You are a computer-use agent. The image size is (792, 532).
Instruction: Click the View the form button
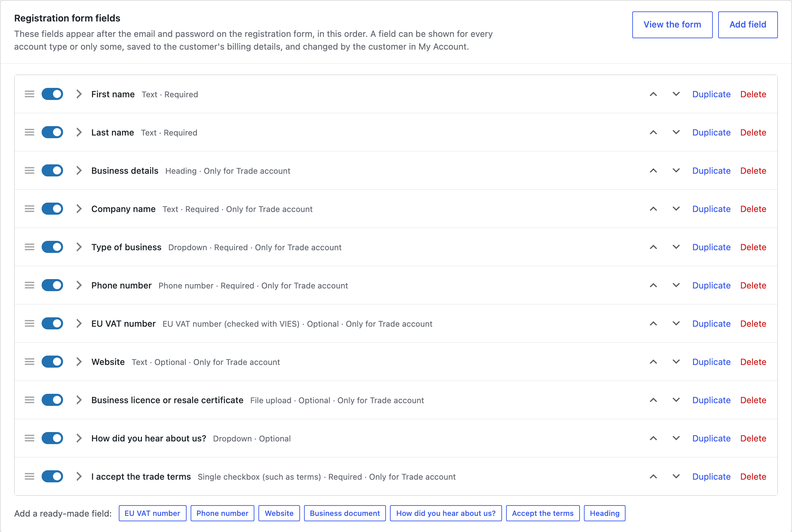pos(672,25)
